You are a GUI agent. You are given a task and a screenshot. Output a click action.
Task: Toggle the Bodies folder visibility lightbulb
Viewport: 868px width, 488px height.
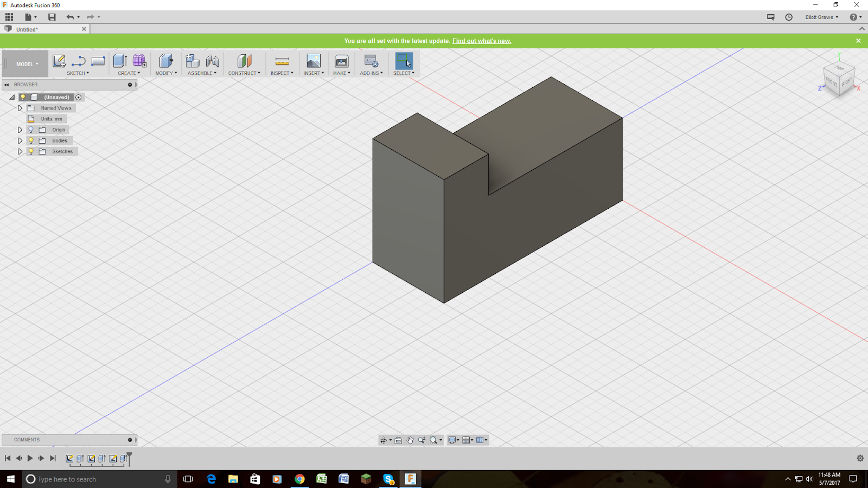pyautogui.click(x=31, y=140)
